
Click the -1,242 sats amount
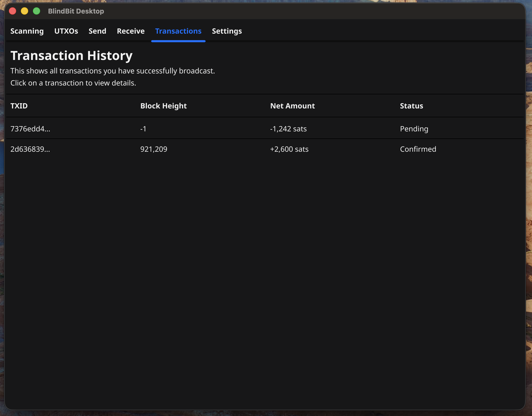[288, 129]
